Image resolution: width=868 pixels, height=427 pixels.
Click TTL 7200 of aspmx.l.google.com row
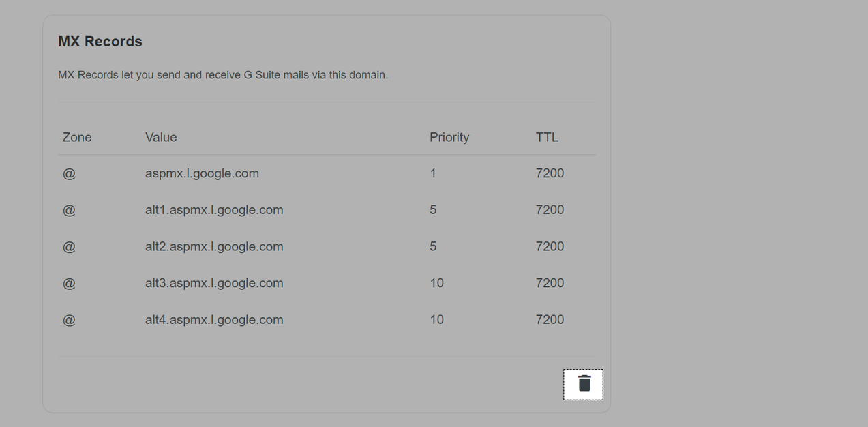coord(550,173)
